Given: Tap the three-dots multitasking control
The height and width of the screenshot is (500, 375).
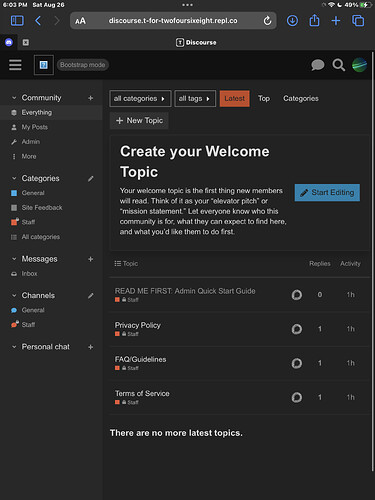Looking at the screenshot, I should tap(187, 5).
